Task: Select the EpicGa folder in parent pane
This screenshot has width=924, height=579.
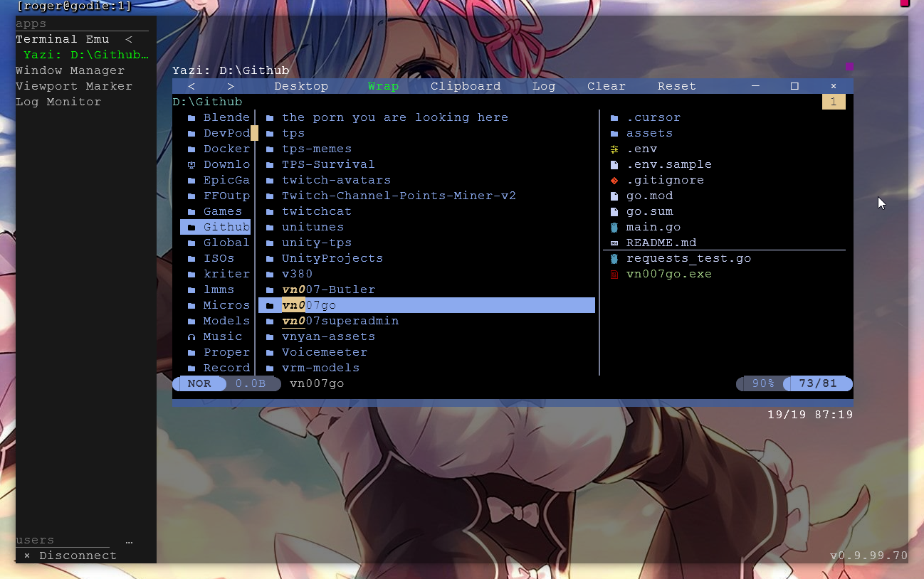Action: click(226, 180)
